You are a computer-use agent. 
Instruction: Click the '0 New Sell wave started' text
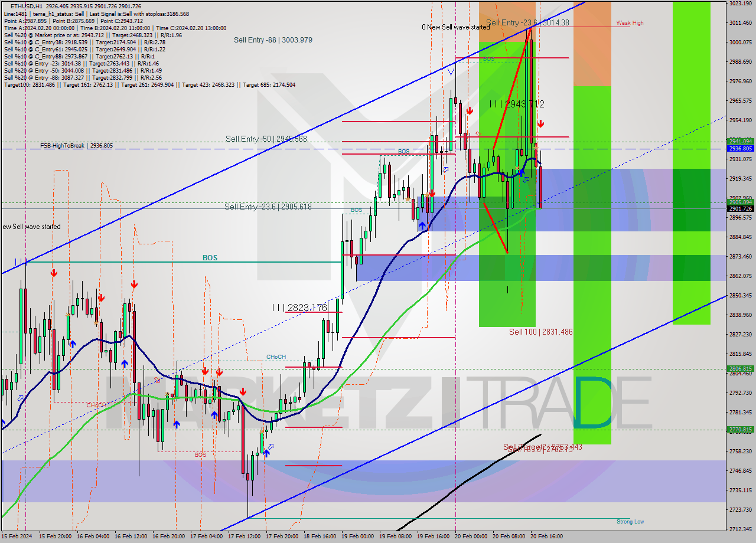point(455,27)
